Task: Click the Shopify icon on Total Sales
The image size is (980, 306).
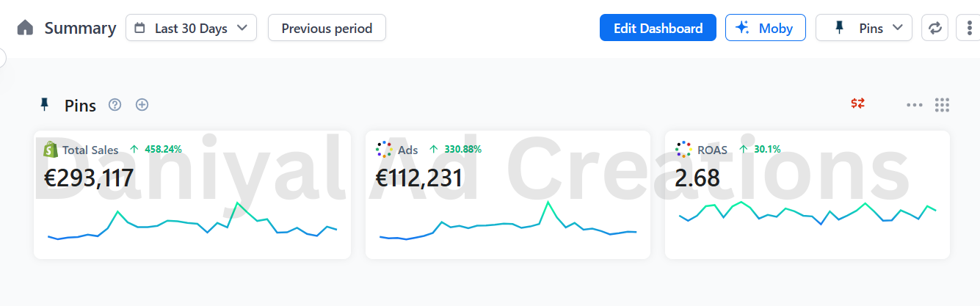Action: click(51, 150)
